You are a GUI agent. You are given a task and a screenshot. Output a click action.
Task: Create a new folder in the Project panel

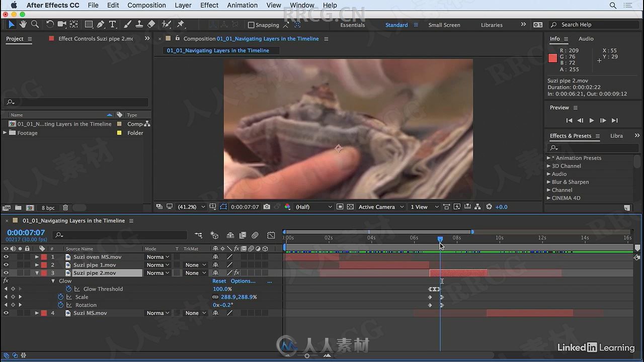pyautogui.click(x=18, y=208)
